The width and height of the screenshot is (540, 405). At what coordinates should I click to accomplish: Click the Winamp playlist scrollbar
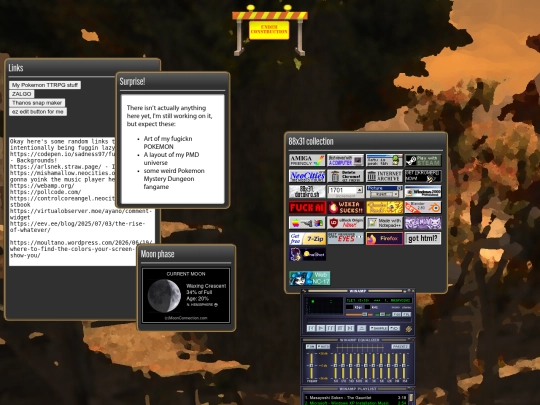click(x=411, y=399)
